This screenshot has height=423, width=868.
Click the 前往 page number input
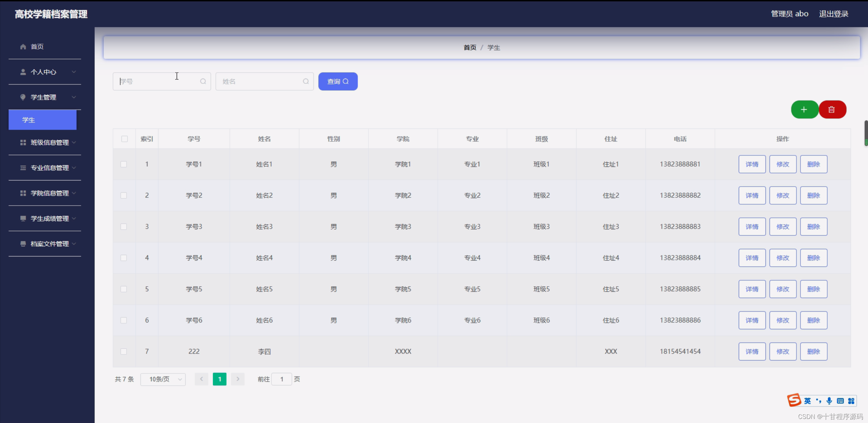(282, 379)
